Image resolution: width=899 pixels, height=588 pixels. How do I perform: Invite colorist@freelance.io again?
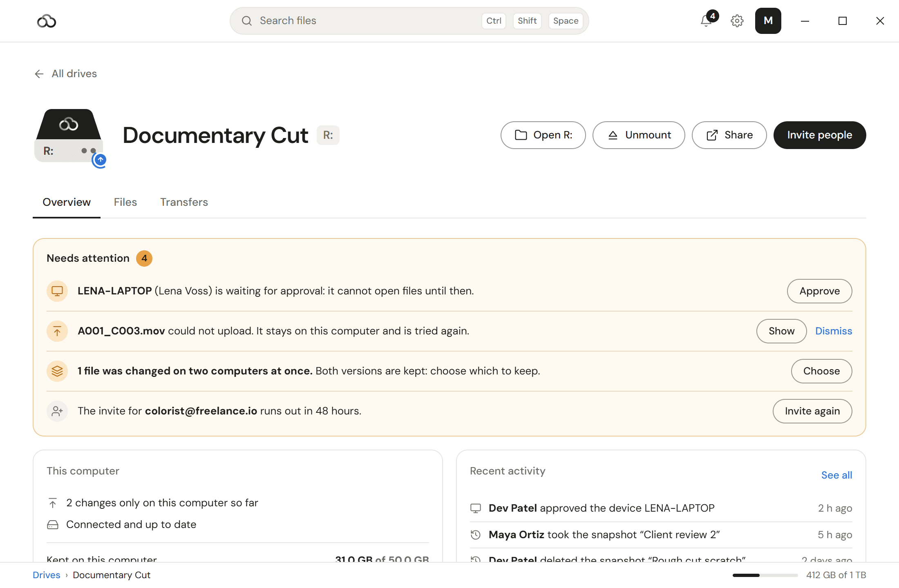coord(812,411)
